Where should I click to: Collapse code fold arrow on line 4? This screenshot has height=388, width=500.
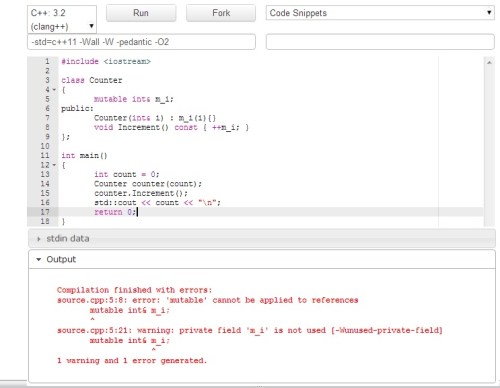point(54,90)
